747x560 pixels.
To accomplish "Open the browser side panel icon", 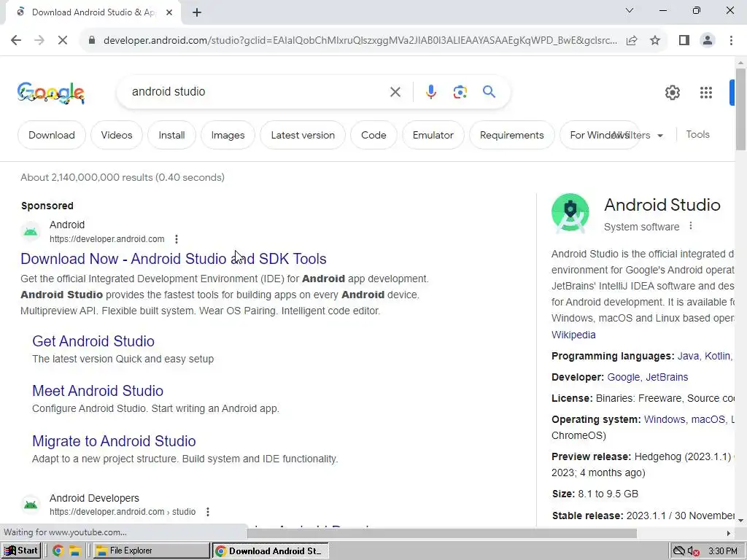I will (x=684, y=41).
